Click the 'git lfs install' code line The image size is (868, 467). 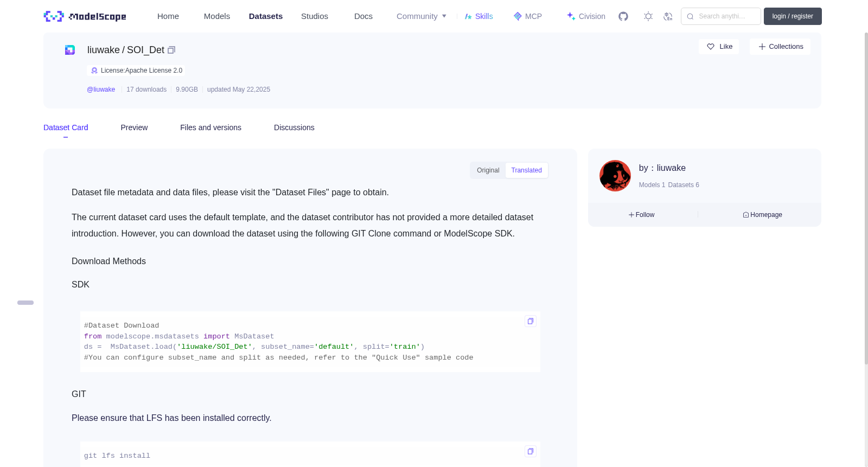pyautogui.click(x=117, y=456)
